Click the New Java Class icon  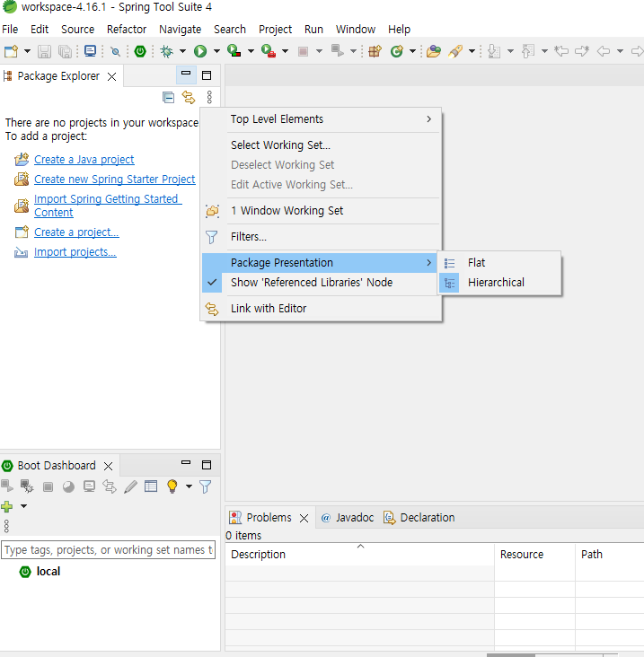(397, 51)
